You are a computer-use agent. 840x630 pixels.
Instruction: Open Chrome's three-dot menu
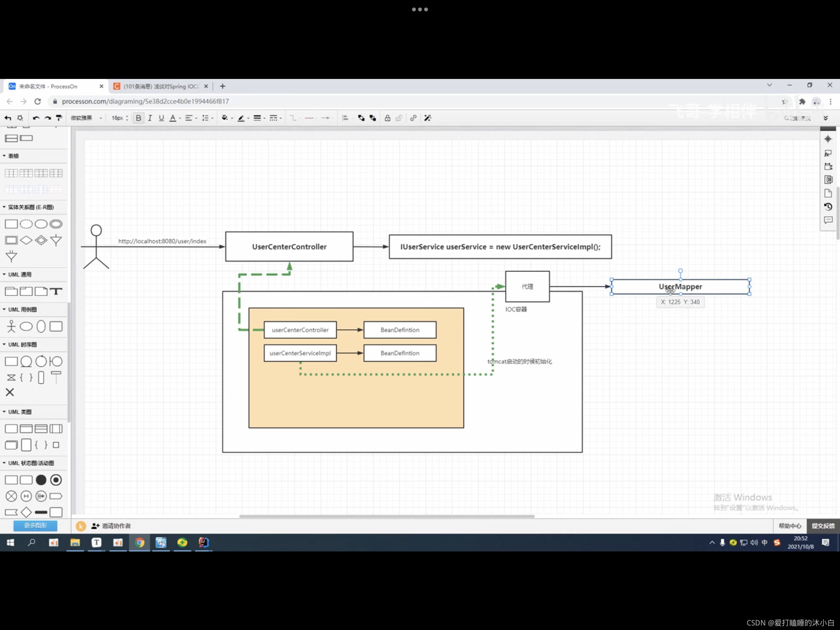pos(831,101)
